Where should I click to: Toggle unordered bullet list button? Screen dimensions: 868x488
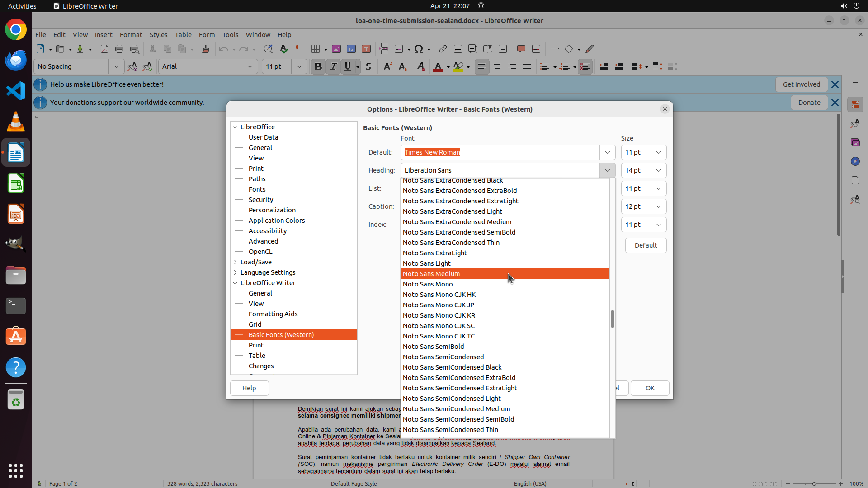click(x=544, y=66)
